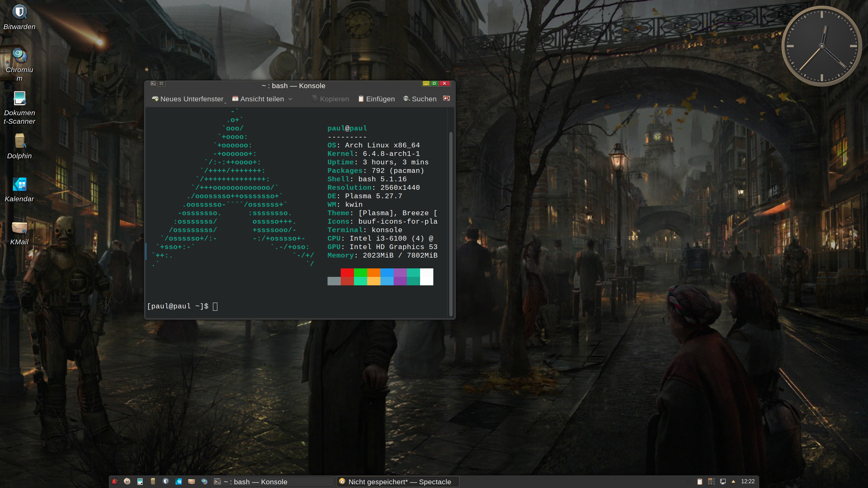Click the Kopieren toolbar button
The image size is (868, 488).
(330, 99)
